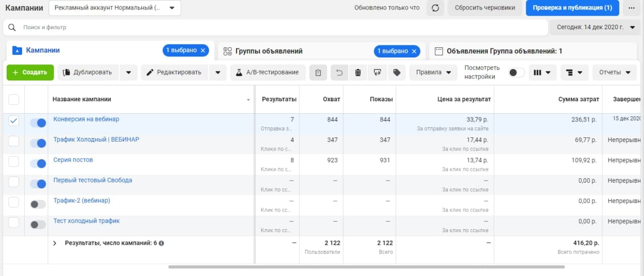644x276 pixels.
Task: Open the Серия постов campaign link
Action: tap(73, 160)
